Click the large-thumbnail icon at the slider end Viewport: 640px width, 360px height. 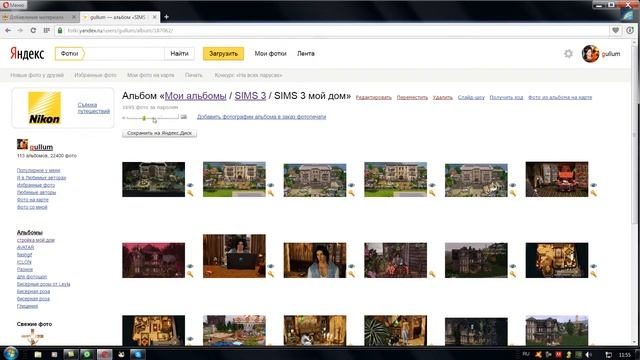point(184,117)
